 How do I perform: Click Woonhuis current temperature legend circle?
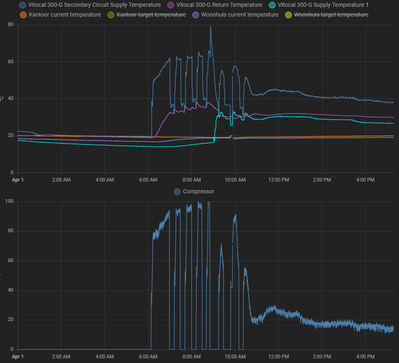pyautogui.click(x=195, y=15)
